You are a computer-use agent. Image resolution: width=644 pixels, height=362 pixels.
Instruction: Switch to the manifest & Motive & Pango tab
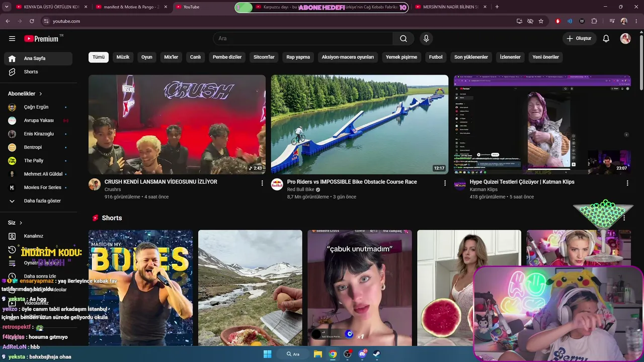coord(131,7)
